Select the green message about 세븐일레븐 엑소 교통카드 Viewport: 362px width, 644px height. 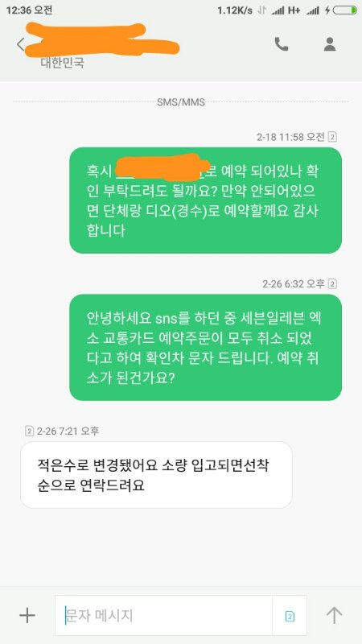pos(205,348)
